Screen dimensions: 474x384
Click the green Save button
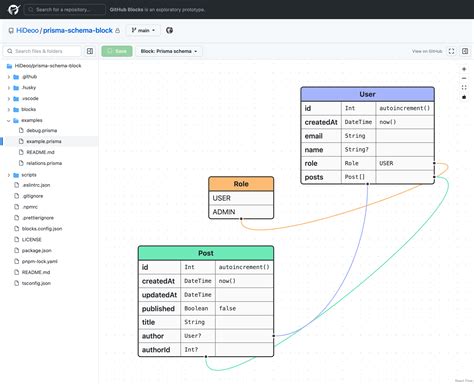coord(117,51)
